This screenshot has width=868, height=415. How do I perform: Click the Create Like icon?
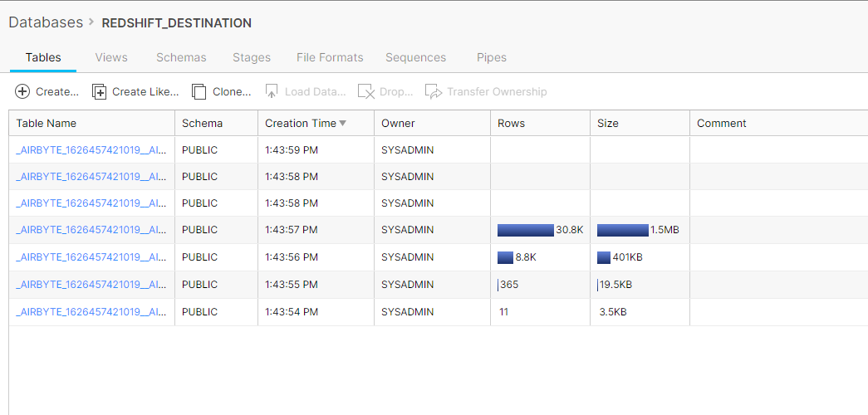(99, 91)
